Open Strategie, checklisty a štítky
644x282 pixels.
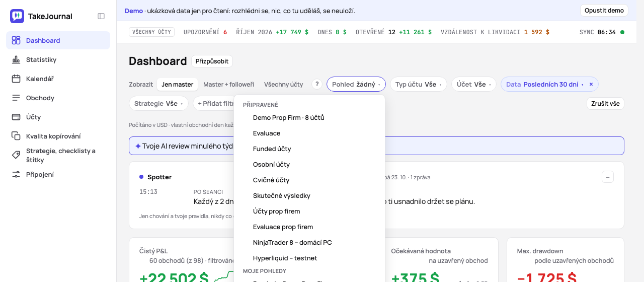(58, 155)
